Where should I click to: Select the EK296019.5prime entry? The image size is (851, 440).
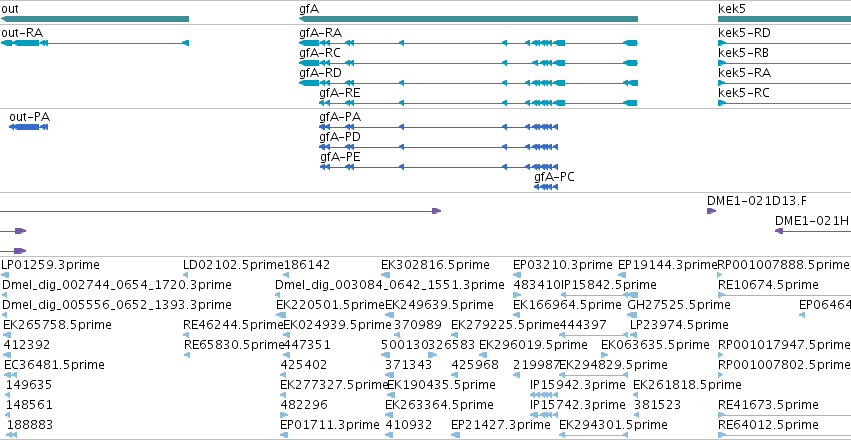[x=533, y=345]
